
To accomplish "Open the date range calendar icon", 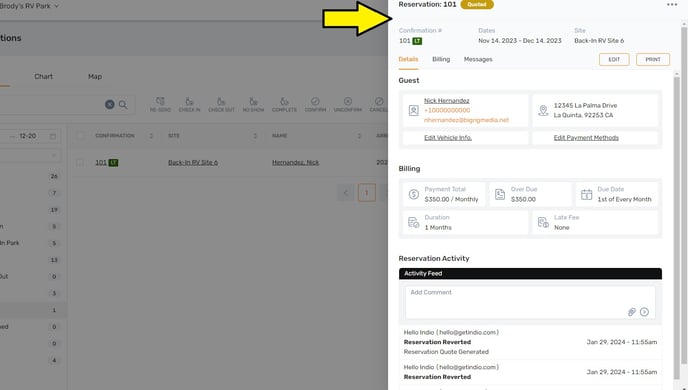I will [x=53, y=136].
